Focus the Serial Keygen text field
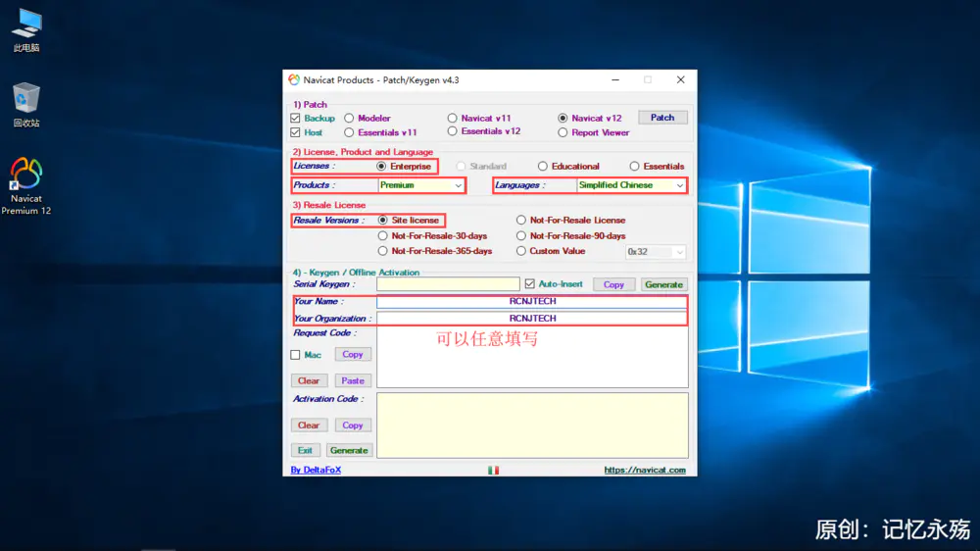The height and width of the screenshot is (551, 980). [448, 284]
